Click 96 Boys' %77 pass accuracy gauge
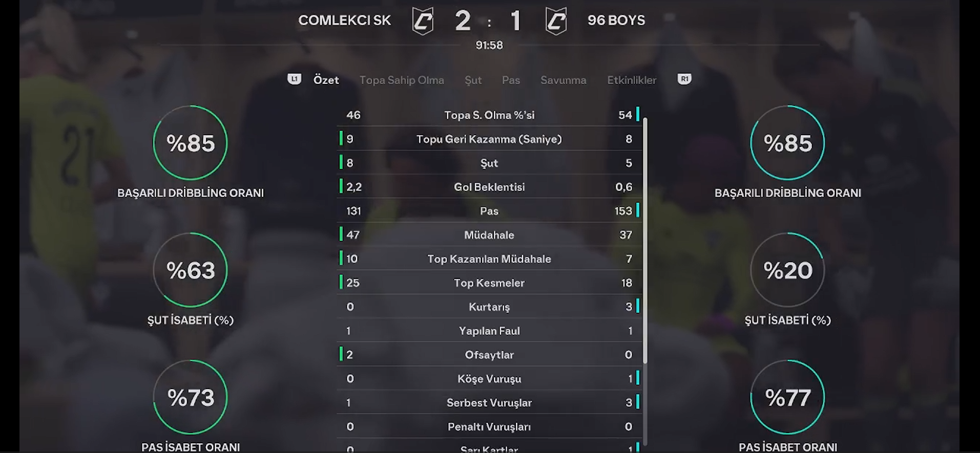The width and height of the screenshot is (980, 453). (787, 397)
